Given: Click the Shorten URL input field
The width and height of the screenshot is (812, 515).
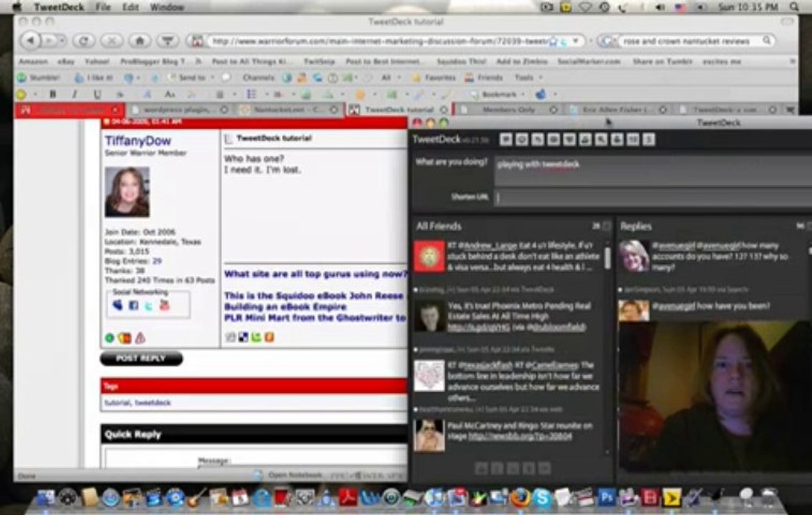Looking at the screenshot, I should coord(652,197).
